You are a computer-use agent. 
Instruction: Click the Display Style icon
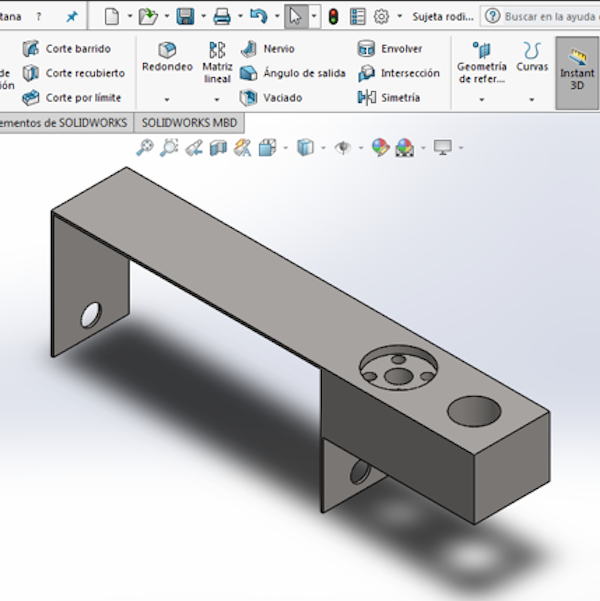[x=305, y=148]
